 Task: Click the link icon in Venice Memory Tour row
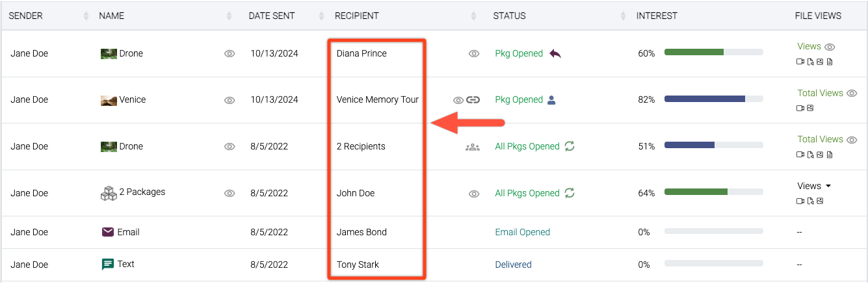click(473, 100)
